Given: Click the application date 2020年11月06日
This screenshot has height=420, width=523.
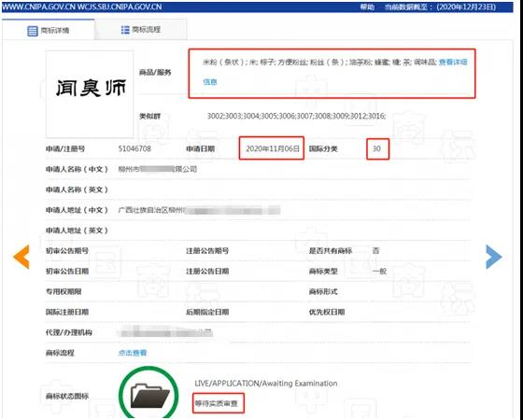Looking at the screenshot, I should click(273, 148).
